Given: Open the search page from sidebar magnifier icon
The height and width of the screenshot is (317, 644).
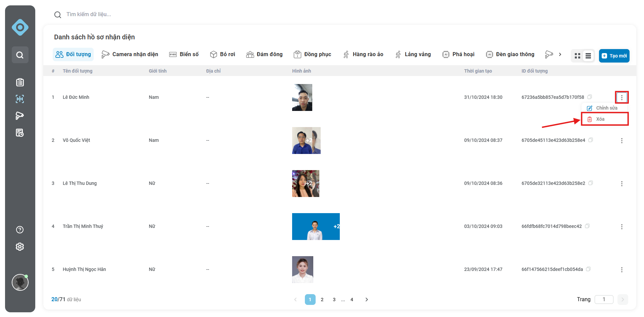Looking at the screenshot, I should (20, 55).
